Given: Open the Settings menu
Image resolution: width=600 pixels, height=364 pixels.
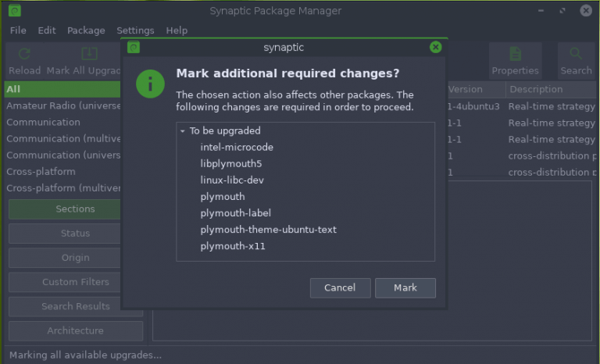Looking at the screenshot, I should coord(135,30).
